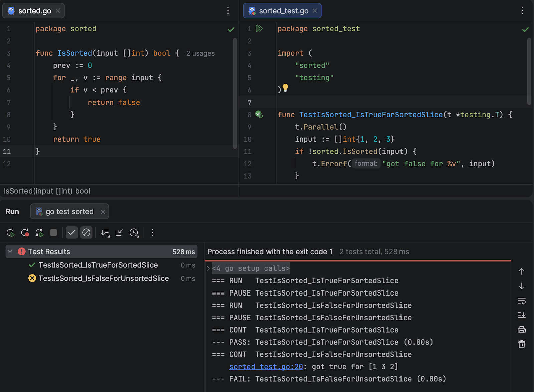Stop the running test process
The width and height of the screenshot is (534, 392).
coord(53,233)
